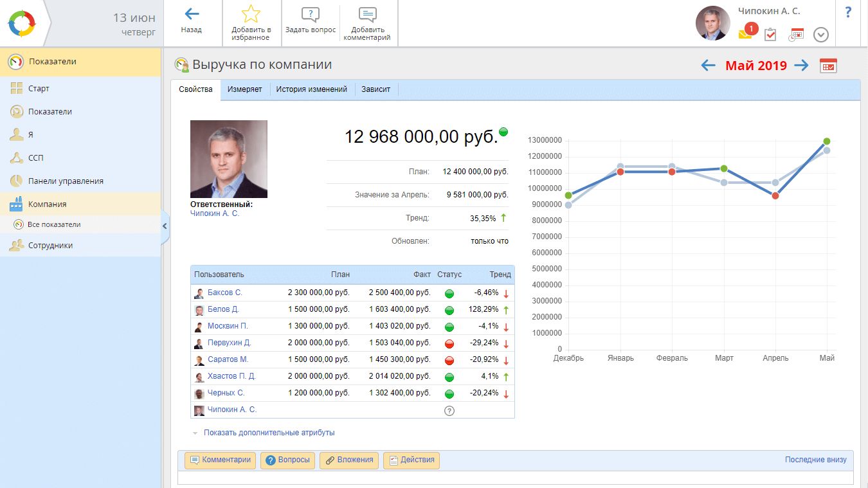Switch to the История изменений tab
Screen dimensions: 868x488
[311, 89]
